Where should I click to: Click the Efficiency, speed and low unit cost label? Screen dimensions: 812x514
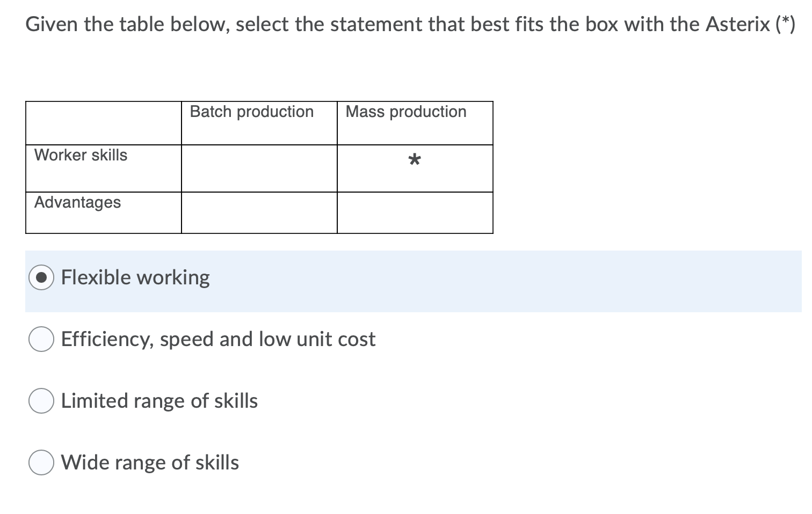tap(218, 339)
